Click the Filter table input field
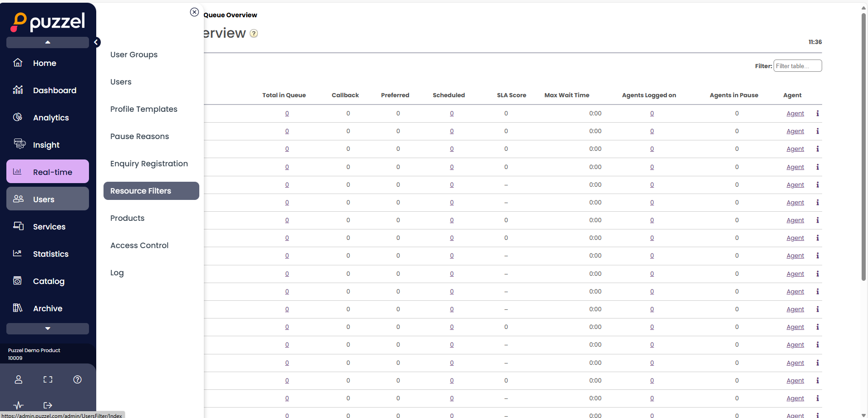 797,66
